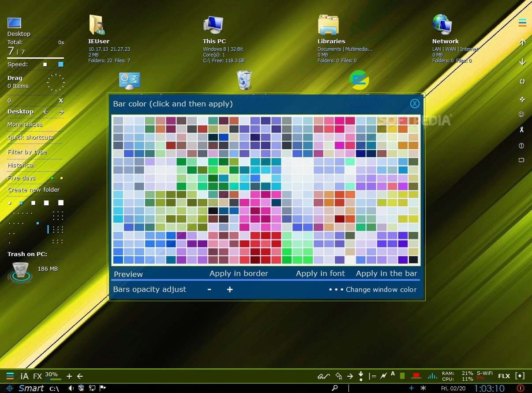Toggle the yellow dot beside Five days
532x393 pixels.
pos(61,178)
